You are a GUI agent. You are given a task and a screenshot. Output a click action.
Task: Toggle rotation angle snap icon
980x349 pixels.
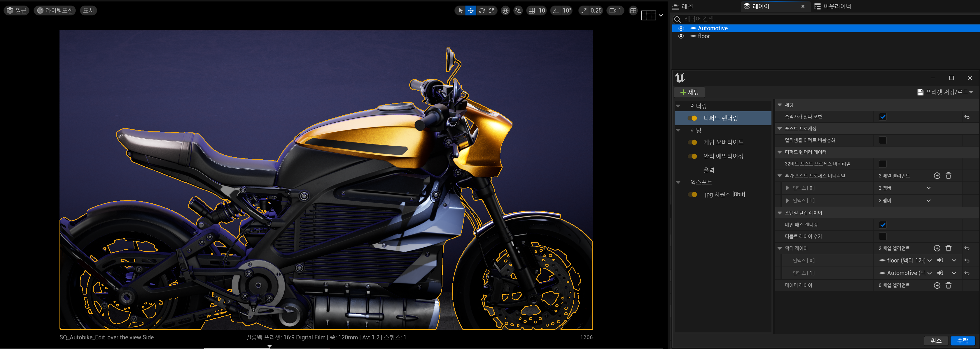[x=556, y=11]
